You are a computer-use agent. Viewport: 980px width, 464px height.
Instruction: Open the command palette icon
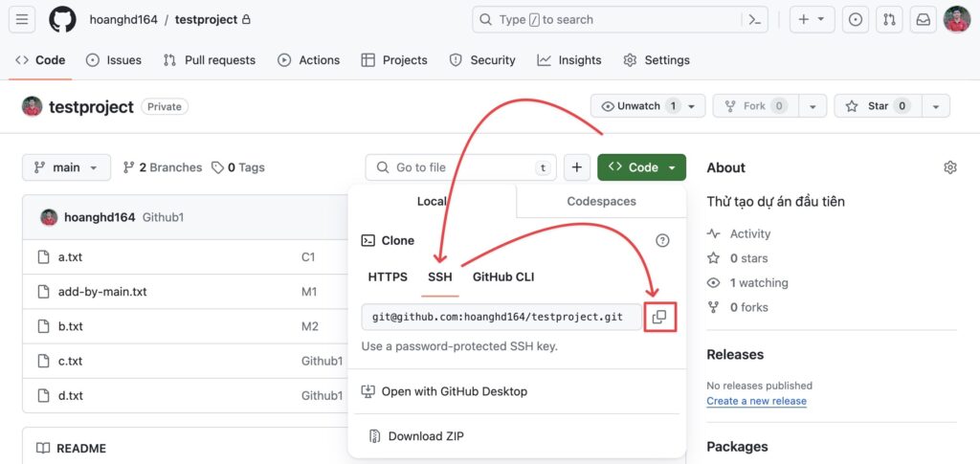pos(755,20)
